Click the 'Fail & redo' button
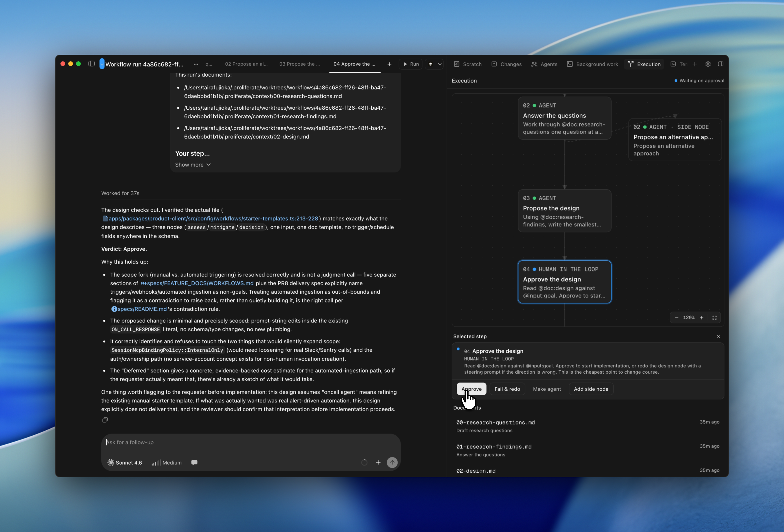Screen dimensions: 784x532 (507, 389)
